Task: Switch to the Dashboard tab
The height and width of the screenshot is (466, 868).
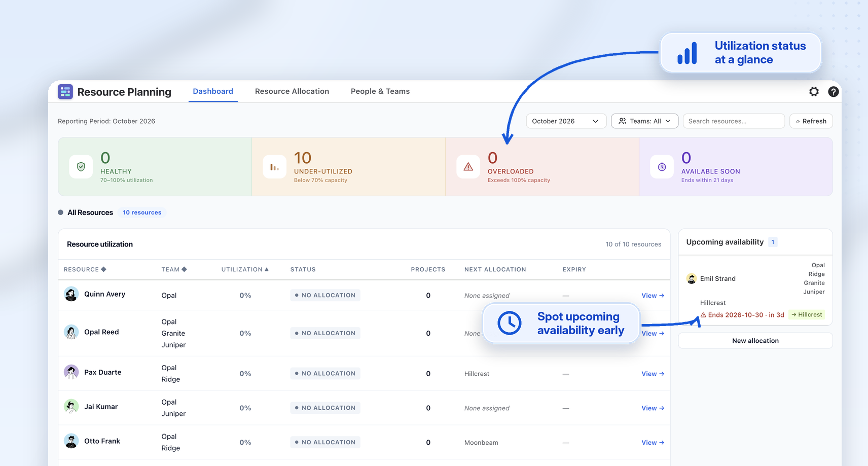Action: 213,91
